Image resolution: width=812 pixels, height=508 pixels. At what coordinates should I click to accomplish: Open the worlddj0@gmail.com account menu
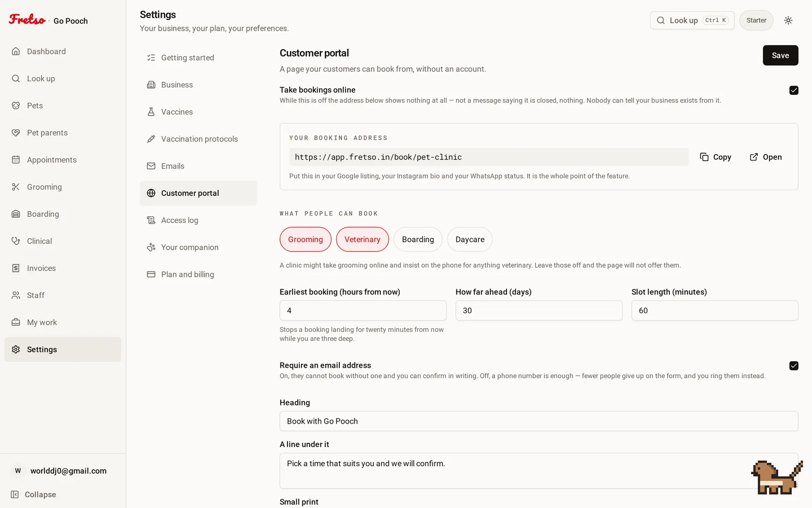click(62, 470)
